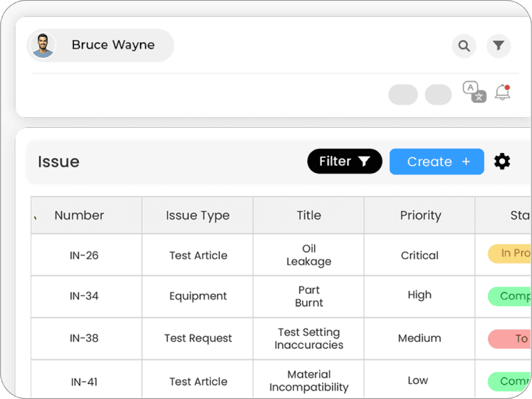Select the Title column header
Viewport: 532px width, 399px height.
(309, 215)
